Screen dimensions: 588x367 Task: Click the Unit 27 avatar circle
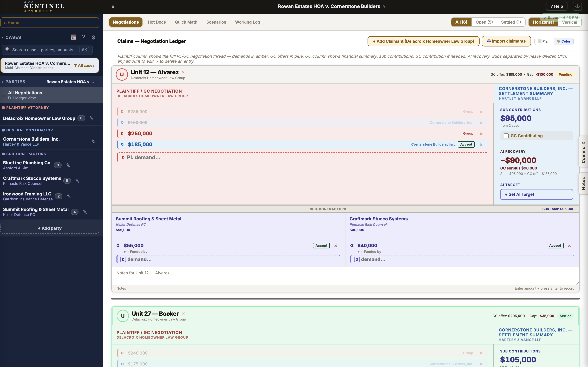click(123, 316)
